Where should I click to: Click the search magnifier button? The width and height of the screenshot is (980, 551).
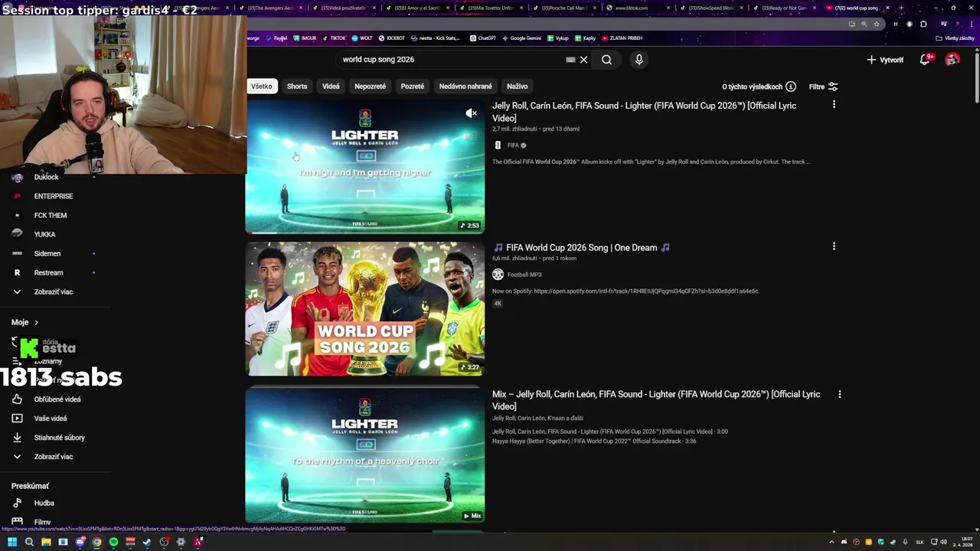pyautogui.click(x=606, y=60)
